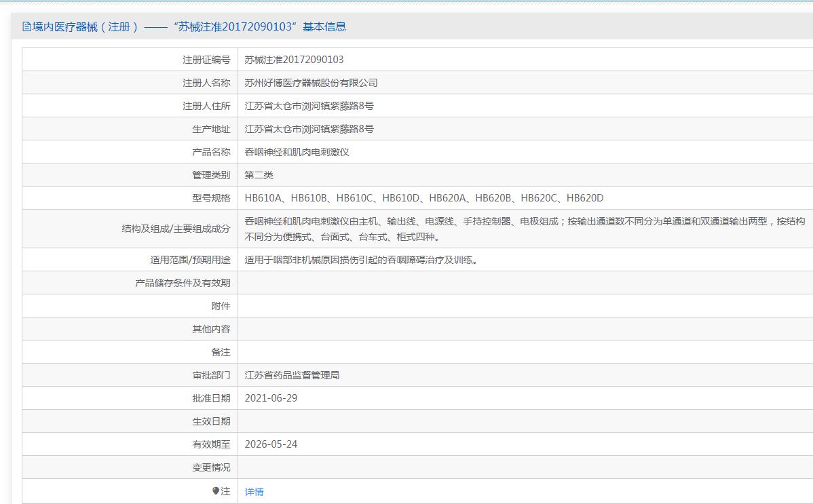Click the 产品储存条件及有效期 row label
The image size is (813, 504).
pos(183,283)
